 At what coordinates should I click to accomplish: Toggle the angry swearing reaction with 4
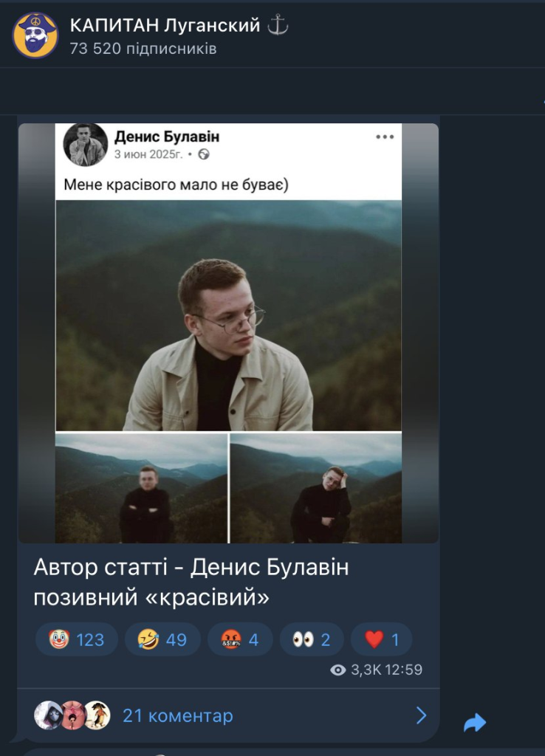point(240,639)
